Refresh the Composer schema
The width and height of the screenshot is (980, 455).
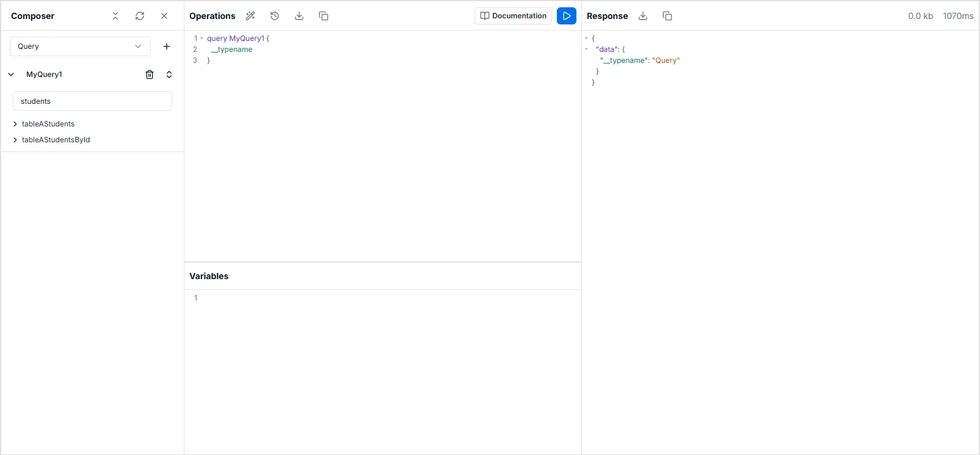pyautogui.click(x=140, y=16)
